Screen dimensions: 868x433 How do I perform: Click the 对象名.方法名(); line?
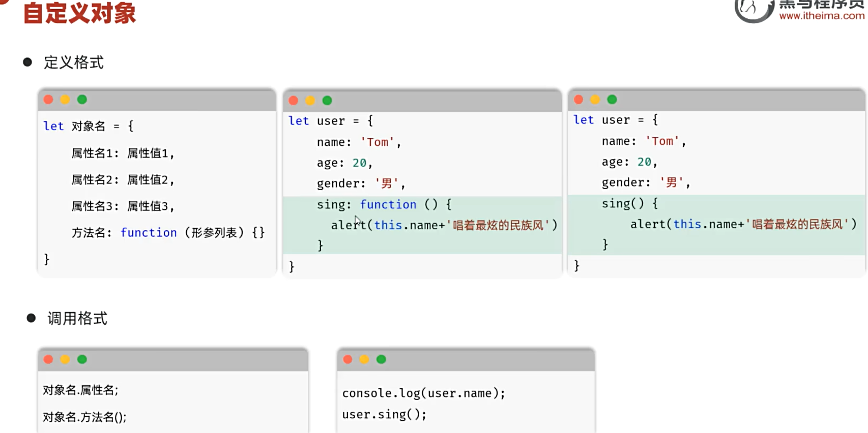pyautogui.click(x=84, y=417)
